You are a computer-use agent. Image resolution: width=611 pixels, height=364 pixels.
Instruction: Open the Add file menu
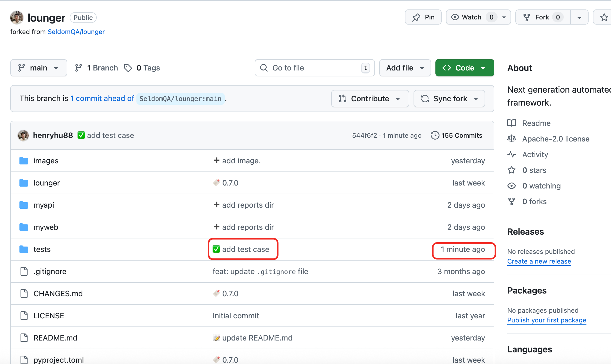tap(405, 68)
